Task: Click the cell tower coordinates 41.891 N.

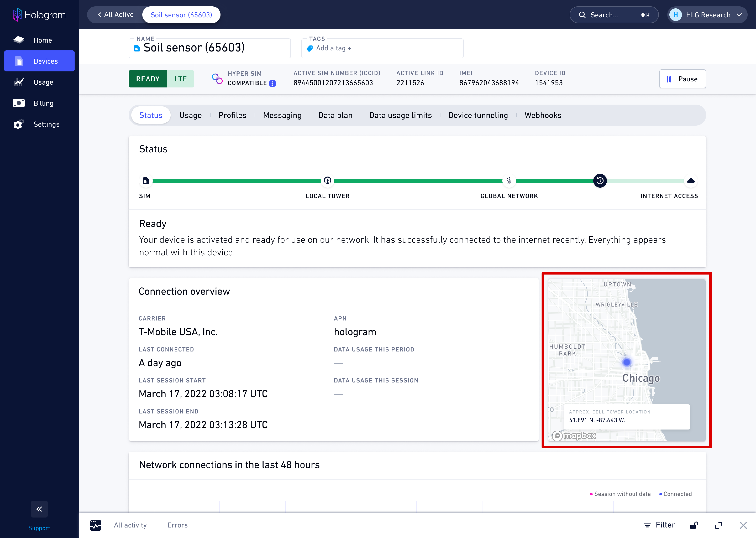Action: [x=597, y=420]
